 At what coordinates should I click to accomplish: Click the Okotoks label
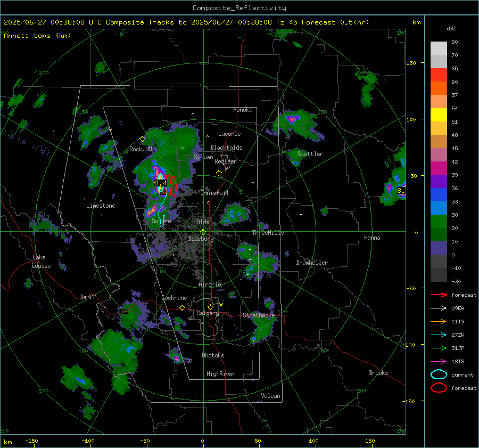point(213,355)
